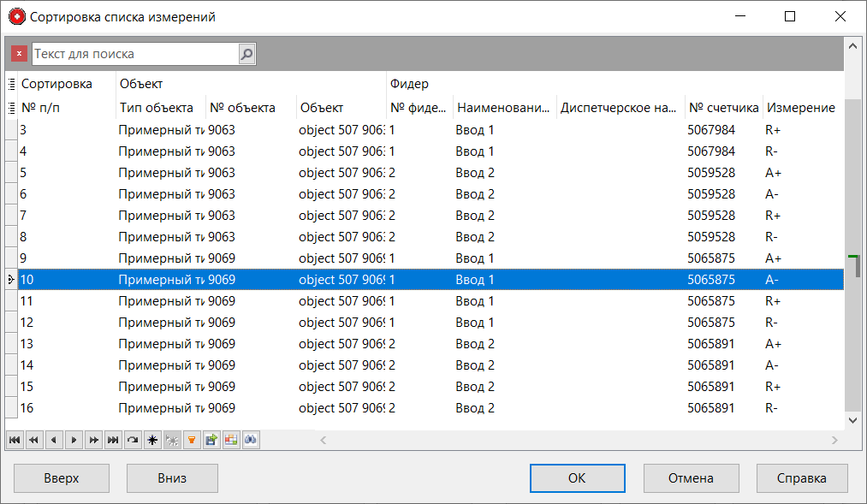Image resolution: width=867 pixels, height=504 pixels.
Task: Move selected row down with Вниз
Action: pyautogui.click(x=171, y=477)
